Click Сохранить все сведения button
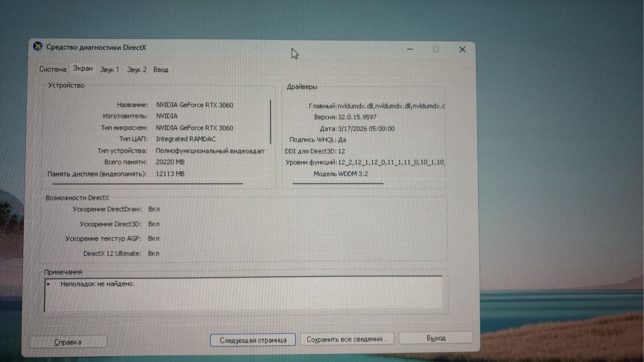This screenshot has width=644, height=362. (x=347, y=339)
